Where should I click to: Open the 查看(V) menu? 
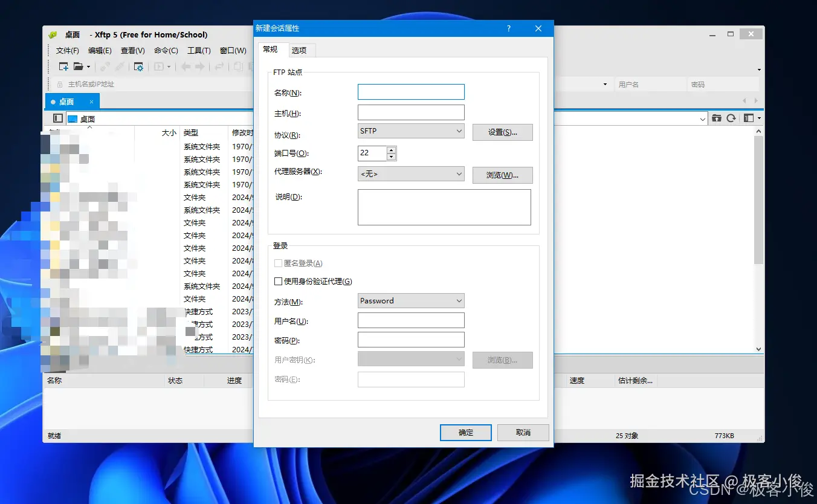[x=132, y=51]
